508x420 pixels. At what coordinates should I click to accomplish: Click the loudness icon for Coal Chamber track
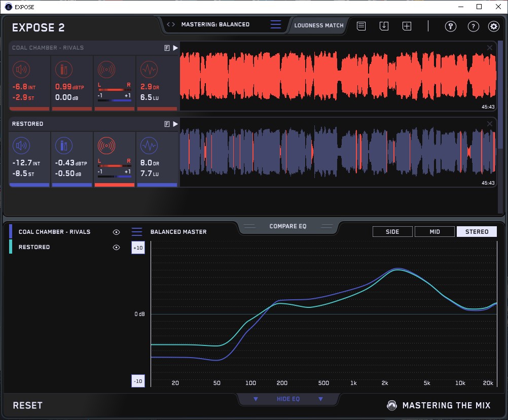21,69
